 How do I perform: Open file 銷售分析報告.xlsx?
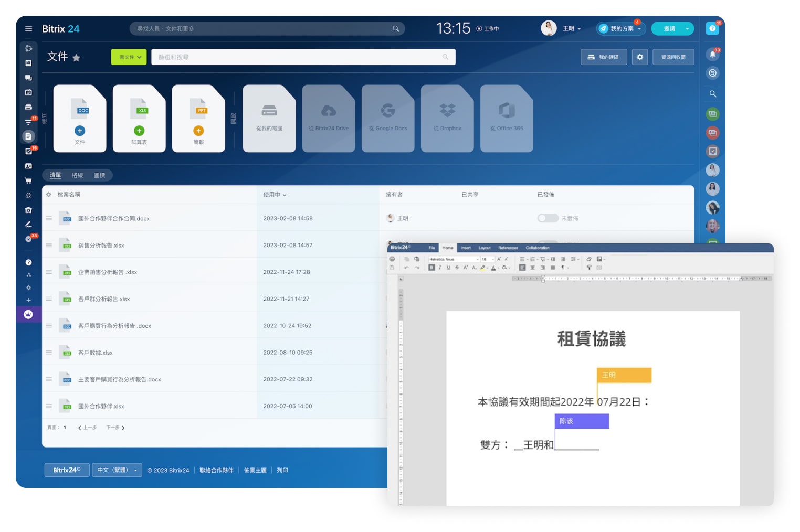pyautogui.click(x=101, y=246)
